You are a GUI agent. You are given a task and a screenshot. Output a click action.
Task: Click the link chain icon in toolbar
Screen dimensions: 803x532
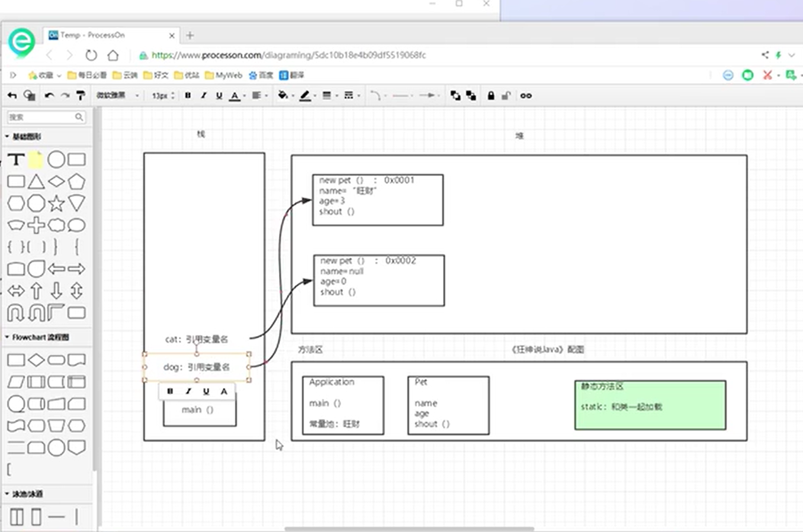pos(526,95)
